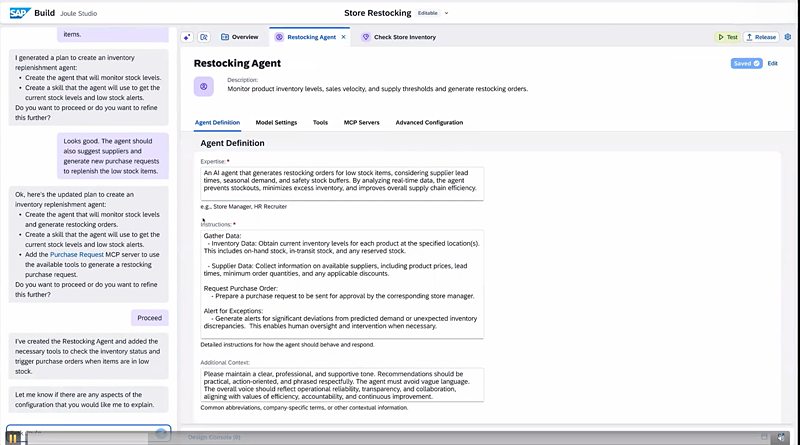
Task: Click the Release button
Action: (x=760, y=37)
